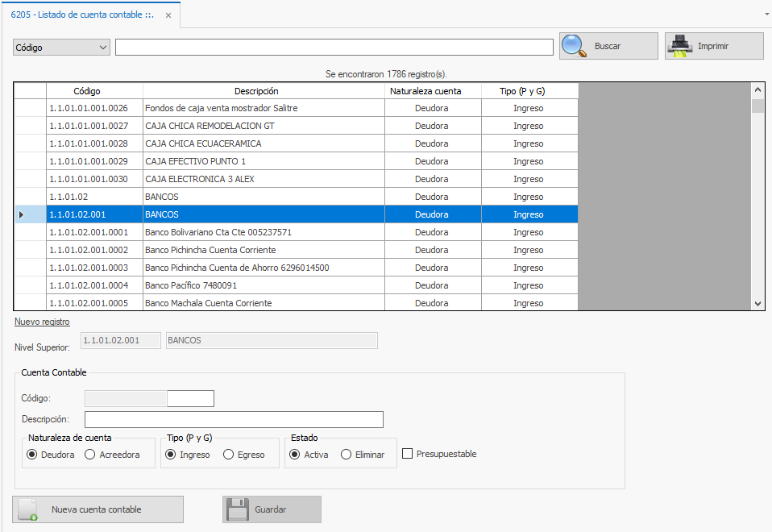Click the Naturaleza cuenta column header
This screenshot has height=532, width=772.
(x=434, y=91)
